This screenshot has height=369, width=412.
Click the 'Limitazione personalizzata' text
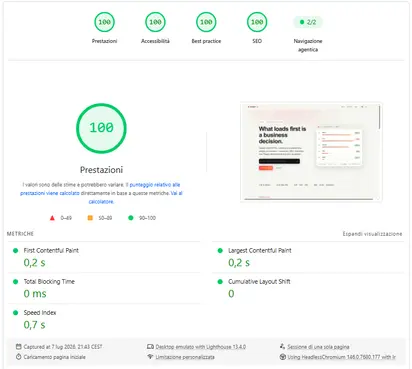185,357
